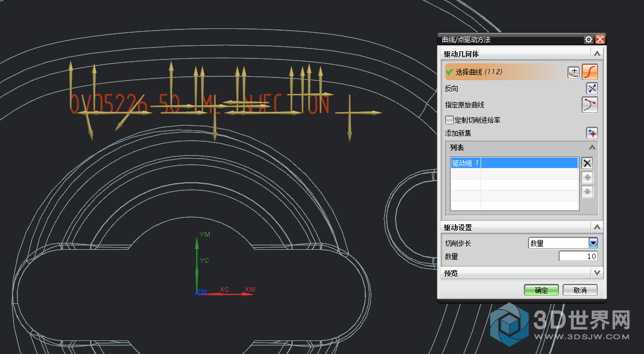This screenshot has height=354, width=644.
Task: Collapse the 驱动设置 section
Action: [x=597, y=227]
